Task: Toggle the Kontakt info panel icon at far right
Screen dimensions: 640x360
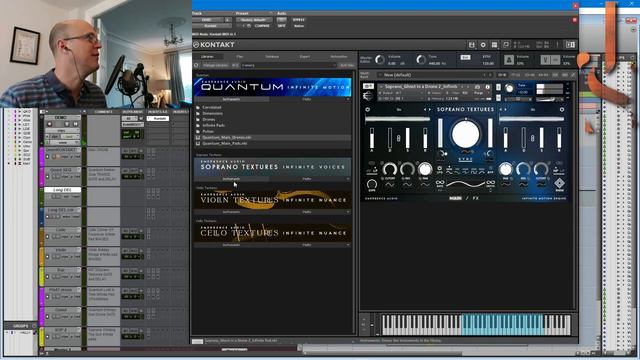Action: point(570,44)
